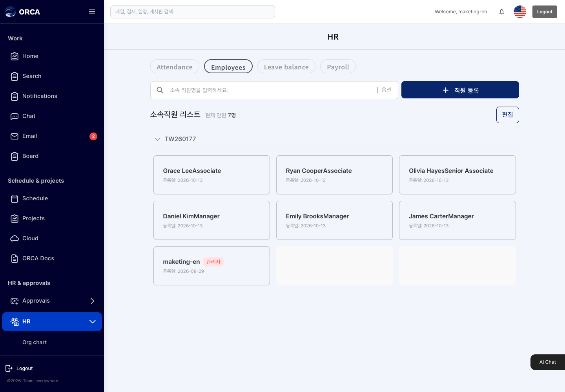Open Daniel Kim employee card
Image resolution: width=565 pixels, height=392 pixels.
click(211, 220)
